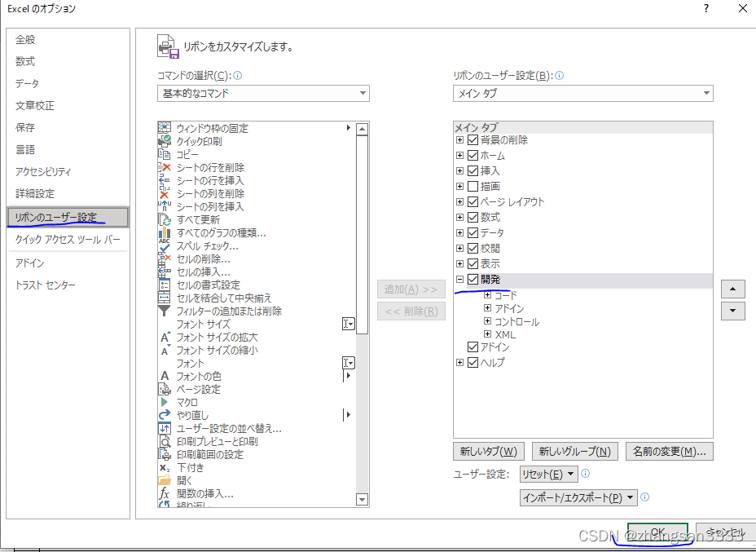Select the セルの書式設定 command icon
Image resolution: width=756 pixels, height=552 pixels.
tap(165, 285)
